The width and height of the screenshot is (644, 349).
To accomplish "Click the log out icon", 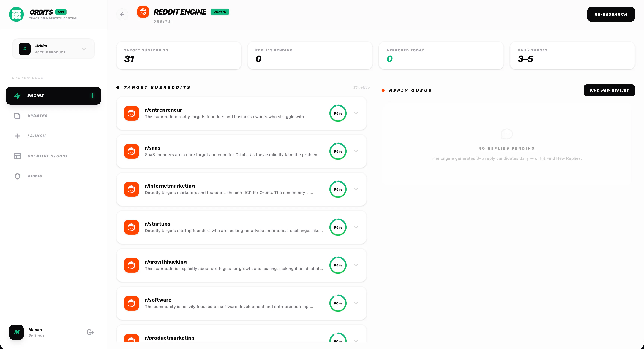I will pyautogui.click(x=91, y=332).
